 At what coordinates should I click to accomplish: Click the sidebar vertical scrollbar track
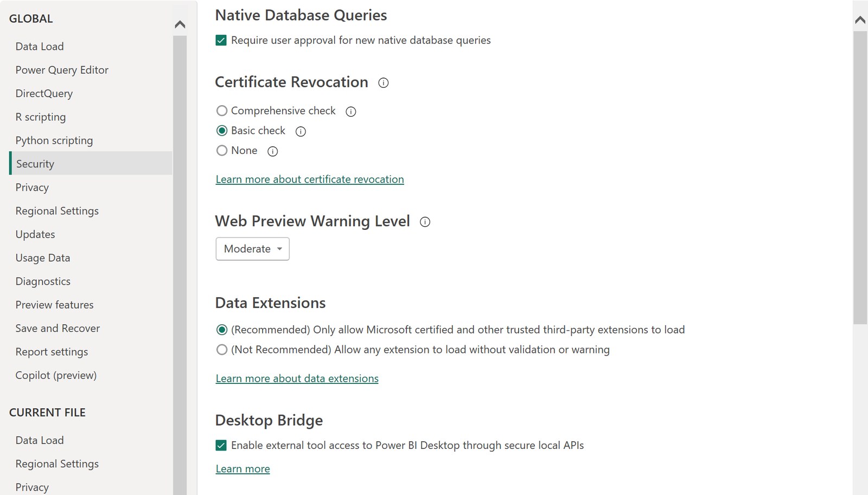coord(180,265)
